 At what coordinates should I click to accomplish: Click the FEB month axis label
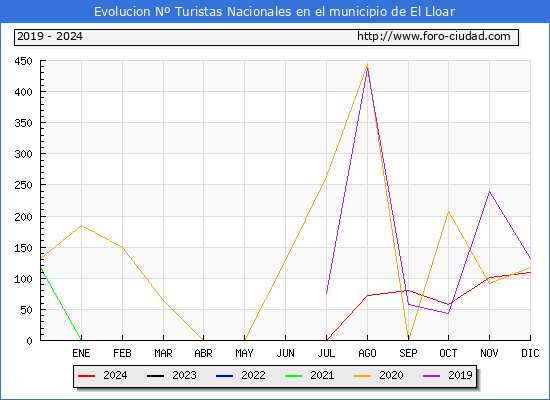click(x=122, y=353)
